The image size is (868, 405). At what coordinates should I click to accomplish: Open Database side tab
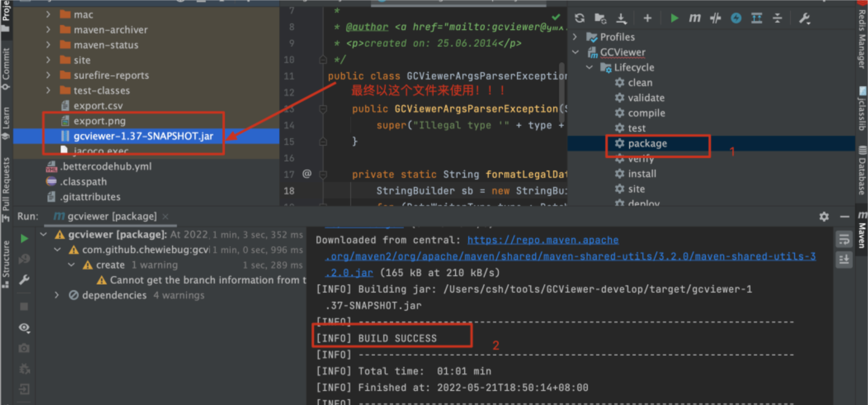point(862,170)
